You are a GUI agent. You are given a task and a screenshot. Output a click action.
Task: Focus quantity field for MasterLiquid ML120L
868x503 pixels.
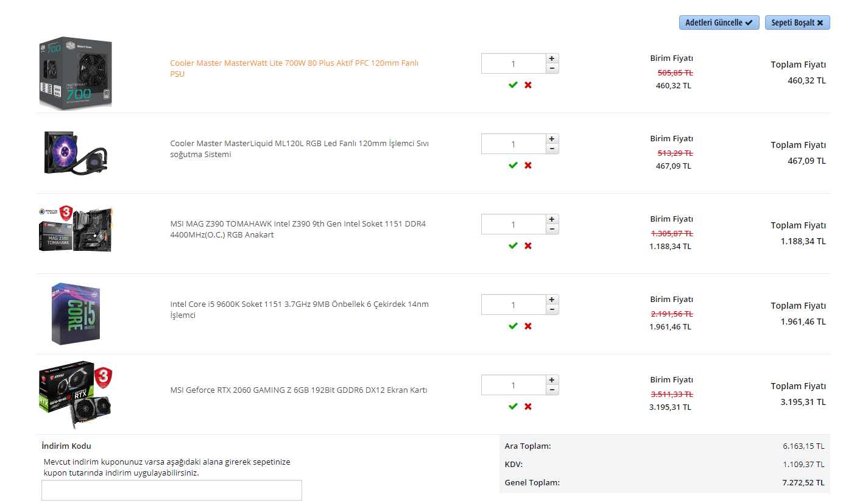pos(513,144)
